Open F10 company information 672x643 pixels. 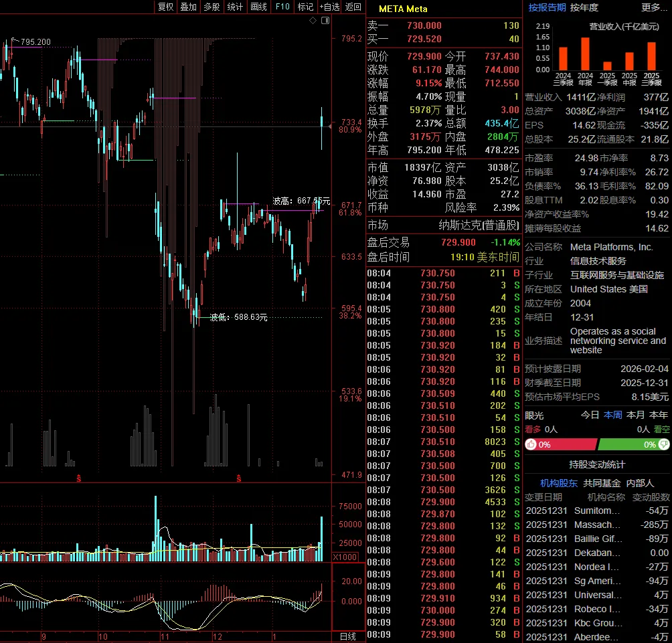[x=282, y=7]
